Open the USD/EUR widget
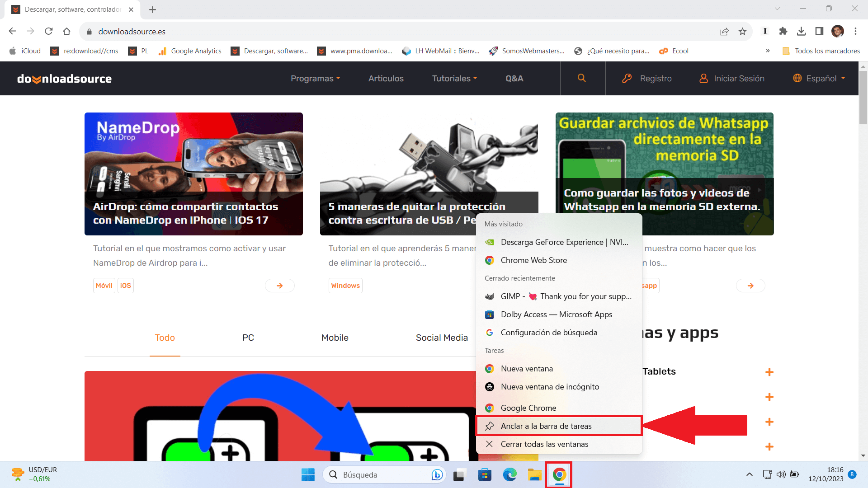868x488 pixels. [35, 474]
